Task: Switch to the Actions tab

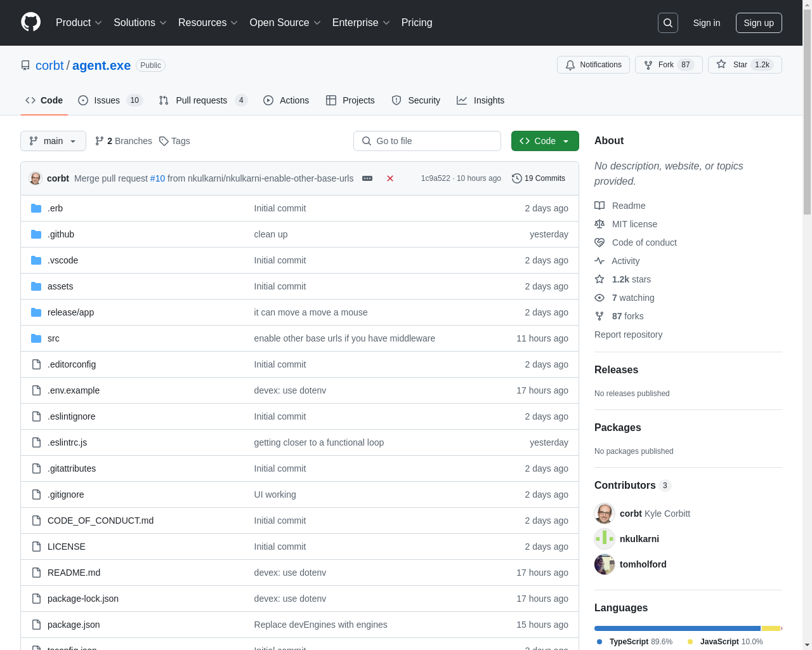Action: [286, 100]
